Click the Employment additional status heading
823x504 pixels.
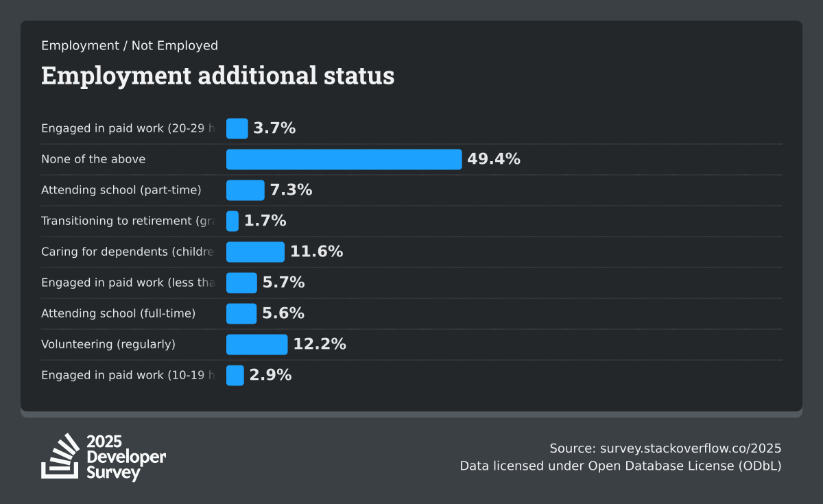[217, 75]
